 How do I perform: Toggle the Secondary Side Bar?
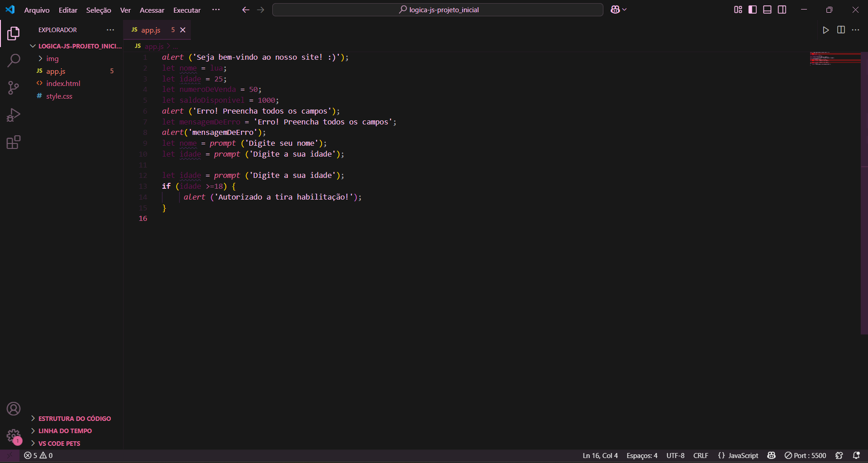[782, 10]
